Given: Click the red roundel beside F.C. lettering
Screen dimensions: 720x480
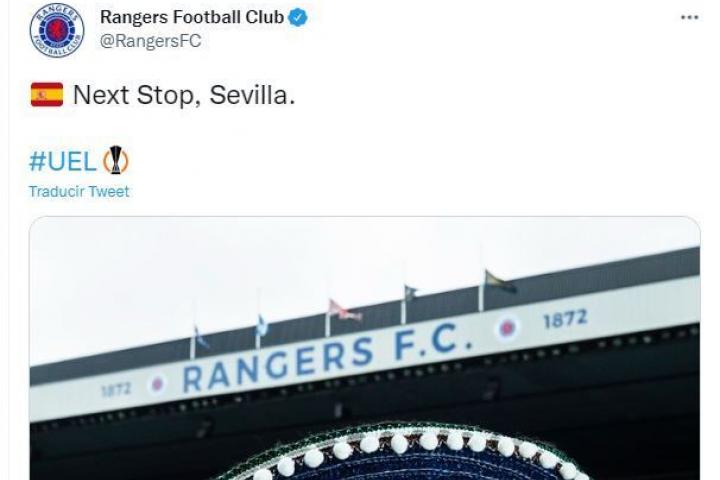Looking at the screenshot, I should (508, 328).
